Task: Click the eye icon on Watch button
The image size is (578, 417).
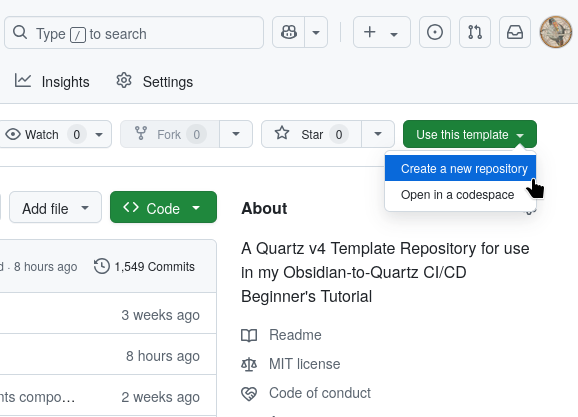Action: tap(13, 134)
